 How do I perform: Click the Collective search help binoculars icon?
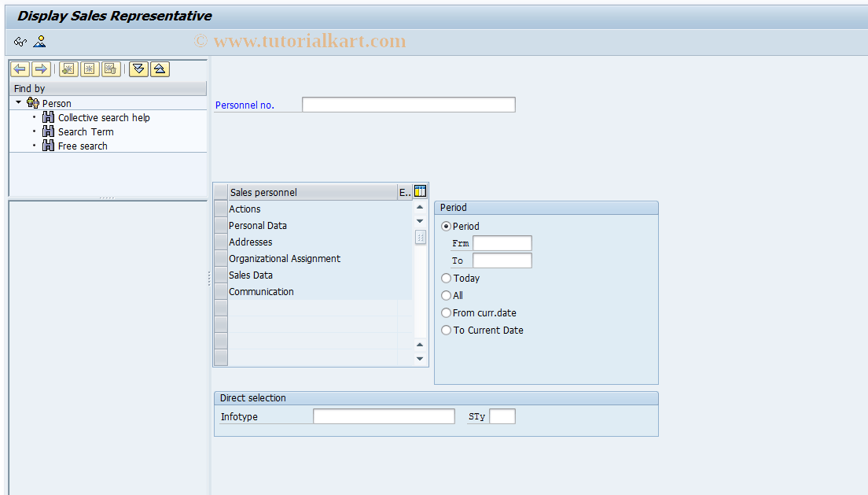(x=48, y=117)
